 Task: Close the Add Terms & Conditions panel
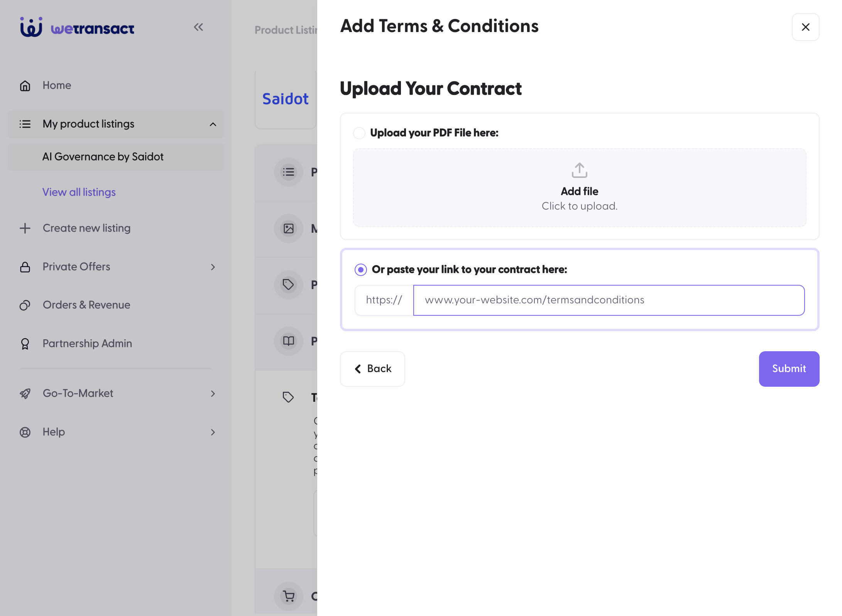[x=806, y=27]
